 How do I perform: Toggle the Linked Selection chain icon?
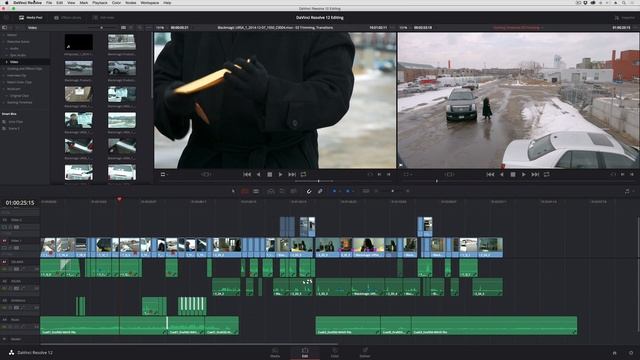coord(320,191)
